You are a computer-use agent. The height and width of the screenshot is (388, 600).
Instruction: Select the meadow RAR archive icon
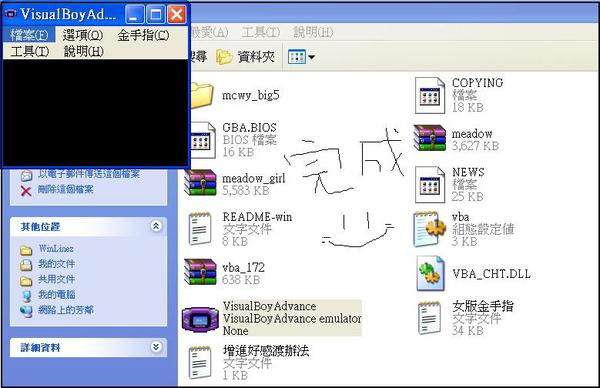click(x=430, y=138)
